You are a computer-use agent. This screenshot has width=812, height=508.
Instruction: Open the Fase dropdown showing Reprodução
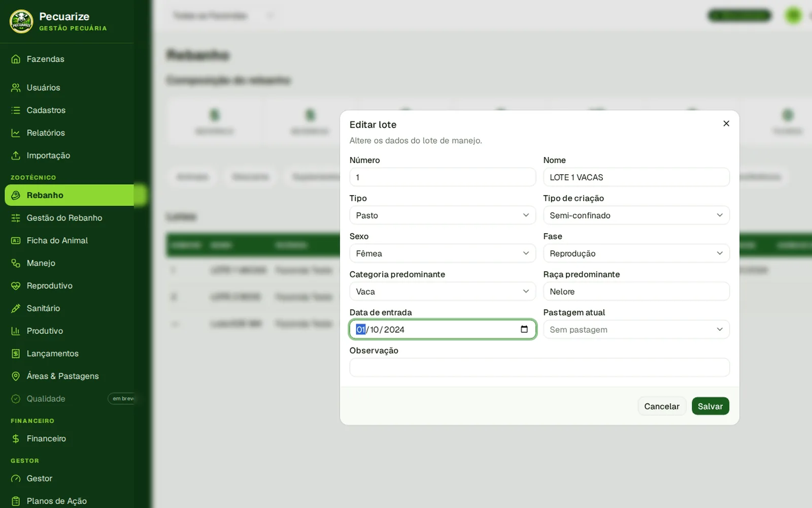[636, 253]
